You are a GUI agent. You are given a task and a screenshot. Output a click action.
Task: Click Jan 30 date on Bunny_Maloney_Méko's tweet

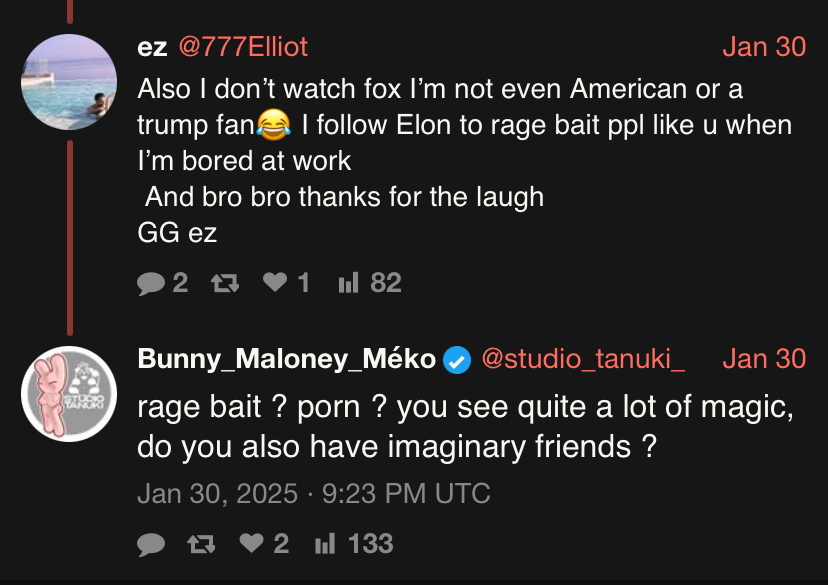point(763,359)
